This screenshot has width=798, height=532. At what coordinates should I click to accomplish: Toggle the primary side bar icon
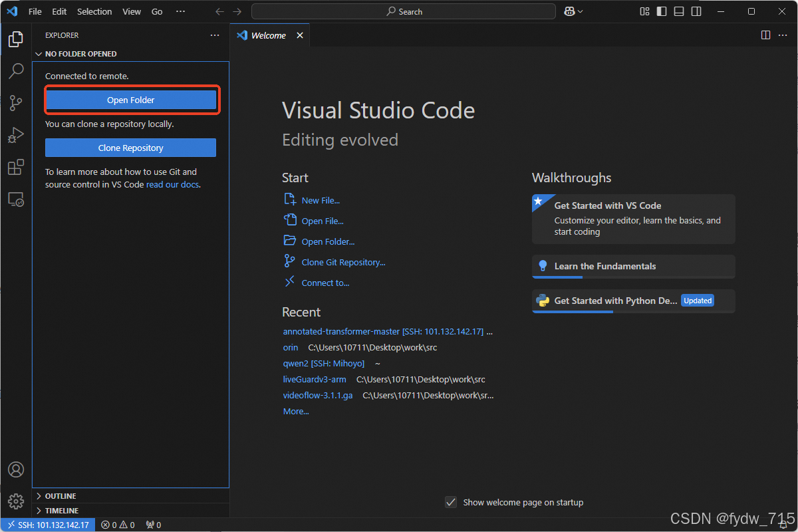(x=662, y=11)
